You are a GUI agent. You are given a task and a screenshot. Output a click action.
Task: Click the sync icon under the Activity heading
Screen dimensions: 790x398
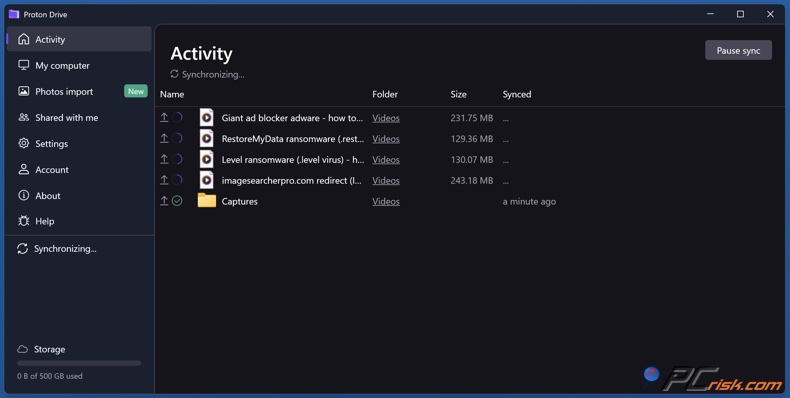pos(174,74)
